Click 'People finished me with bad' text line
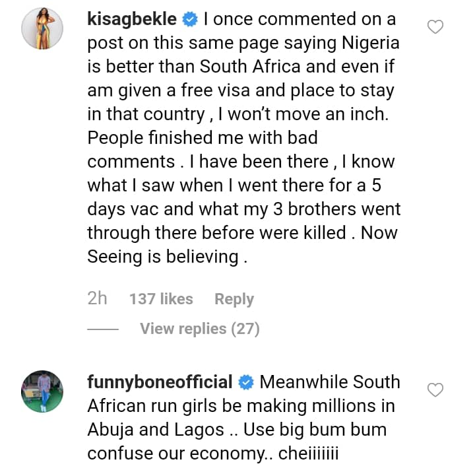This screenshot has height=476, width=475. coord(203,138)
